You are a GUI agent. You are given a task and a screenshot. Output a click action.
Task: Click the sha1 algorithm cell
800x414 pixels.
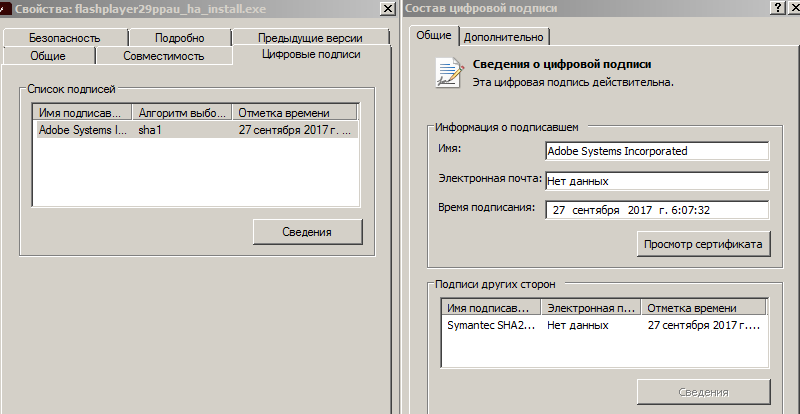coord(150,130)
